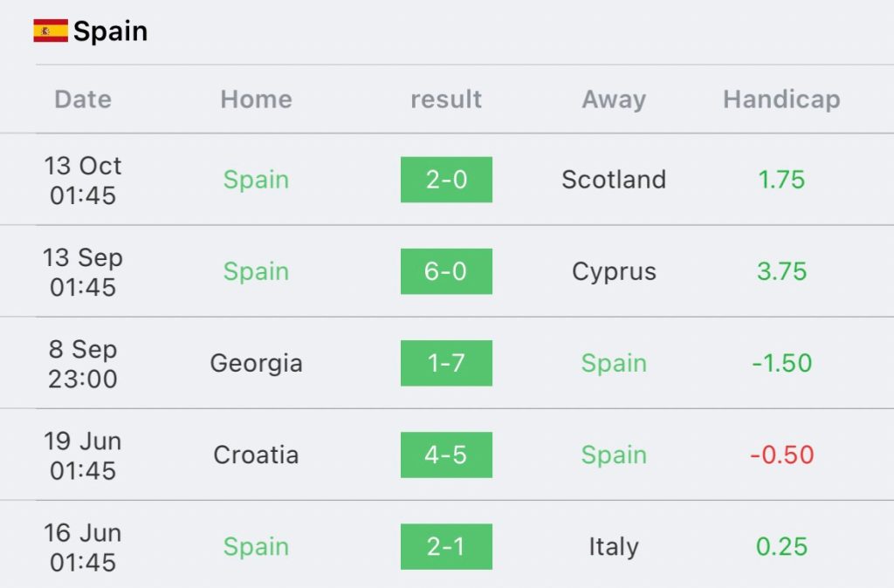
Task: Select Croatia in the Home column
Action: 257,455
